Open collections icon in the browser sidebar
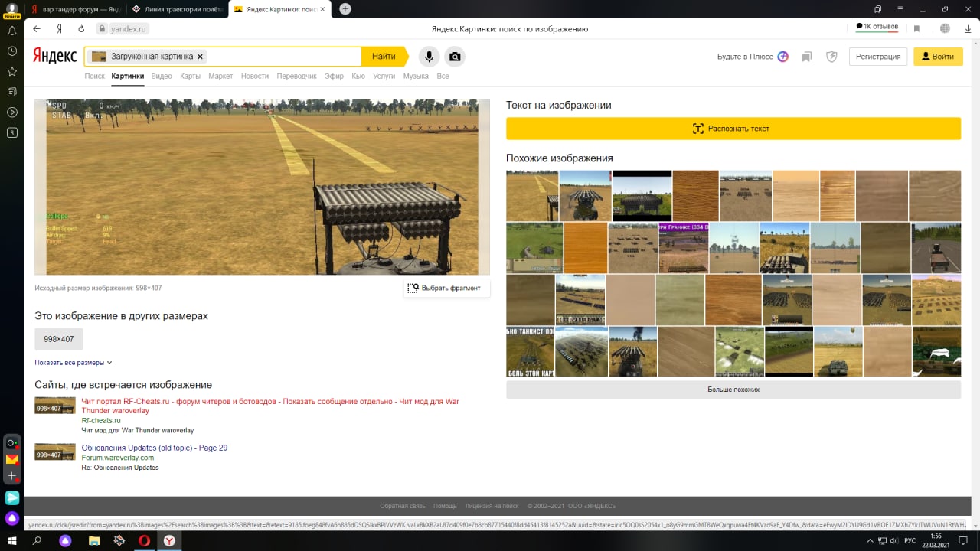 pos(12,92)
